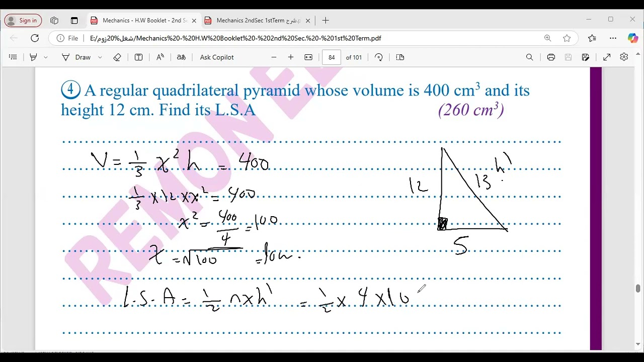Open the Copilot sidebar icon
The image size is (644, 362).
click(632, 38)
